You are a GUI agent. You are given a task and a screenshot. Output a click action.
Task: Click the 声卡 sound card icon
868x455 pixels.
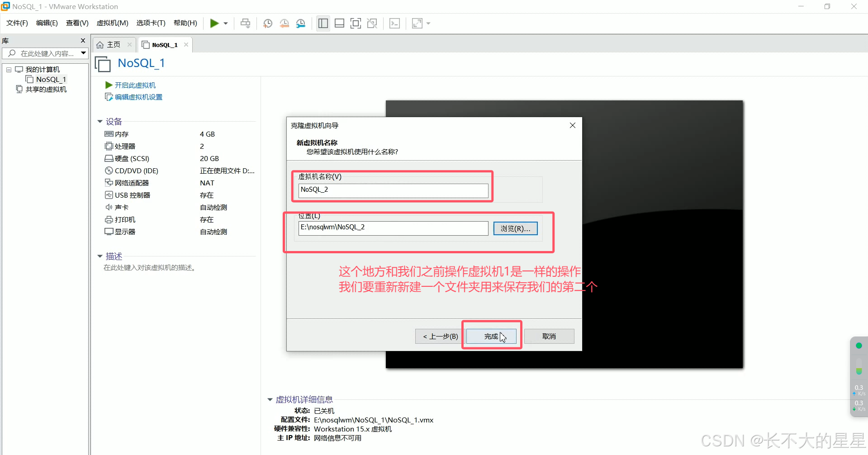[x=109, y=207]
